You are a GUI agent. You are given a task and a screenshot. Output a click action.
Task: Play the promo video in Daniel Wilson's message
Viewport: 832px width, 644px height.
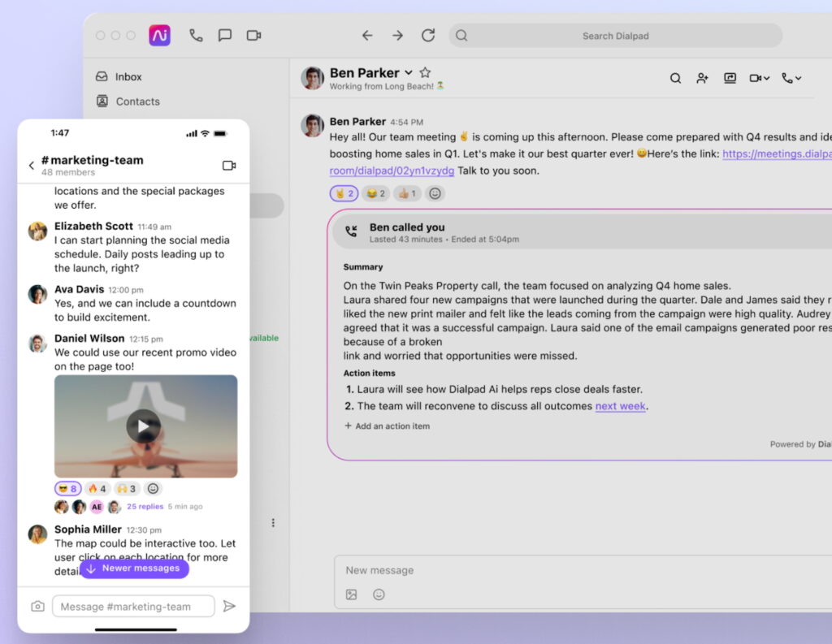click(x=143, y=426)
